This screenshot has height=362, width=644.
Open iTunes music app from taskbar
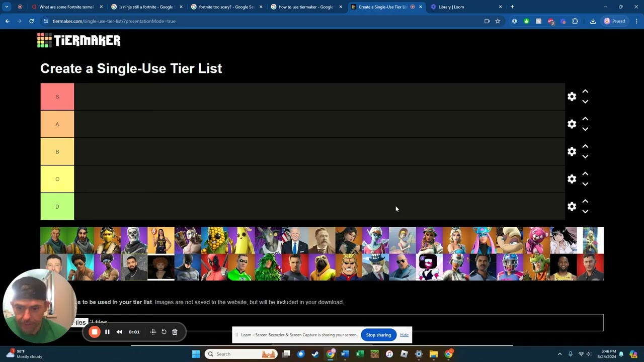pos(389,354)
